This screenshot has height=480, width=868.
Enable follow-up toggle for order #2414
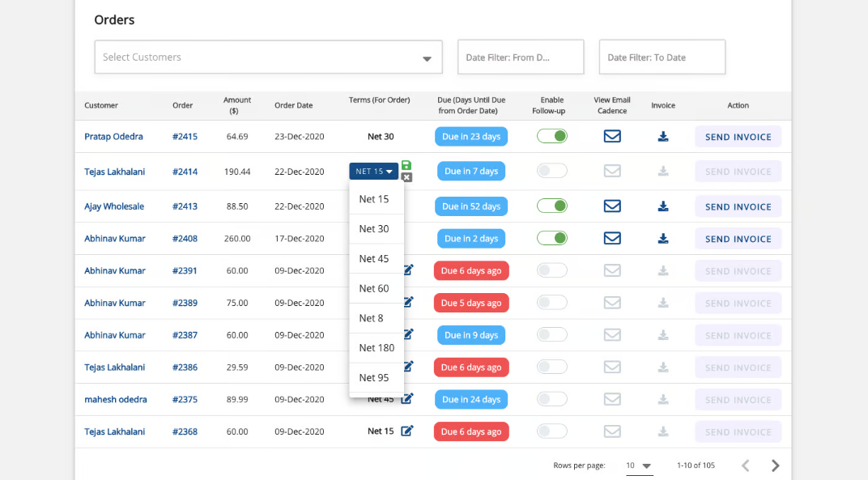pyautogui.click(x=552, y=171)
